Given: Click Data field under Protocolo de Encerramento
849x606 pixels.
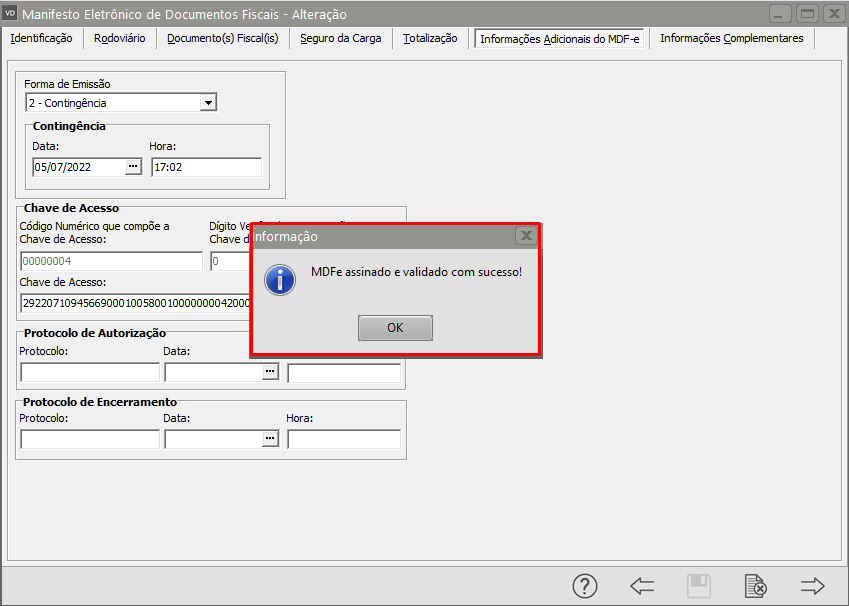Looking at the screenshot, I should pos(214,439).
